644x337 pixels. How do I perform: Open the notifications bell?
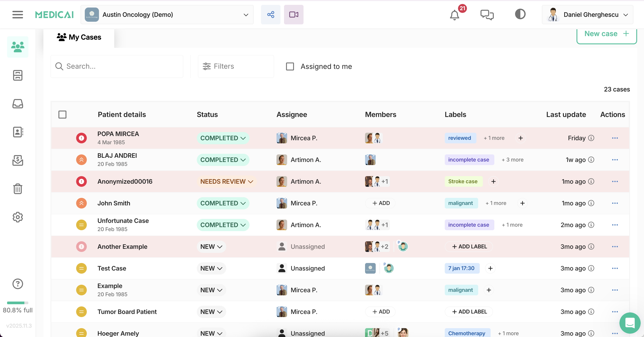454,15
